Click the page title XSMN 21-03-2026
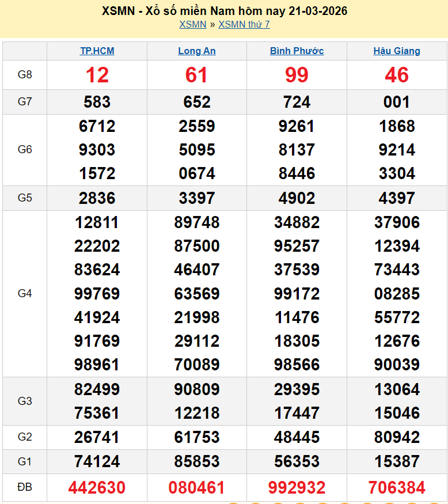Viewport: 448px width, 504px height. 224,11
